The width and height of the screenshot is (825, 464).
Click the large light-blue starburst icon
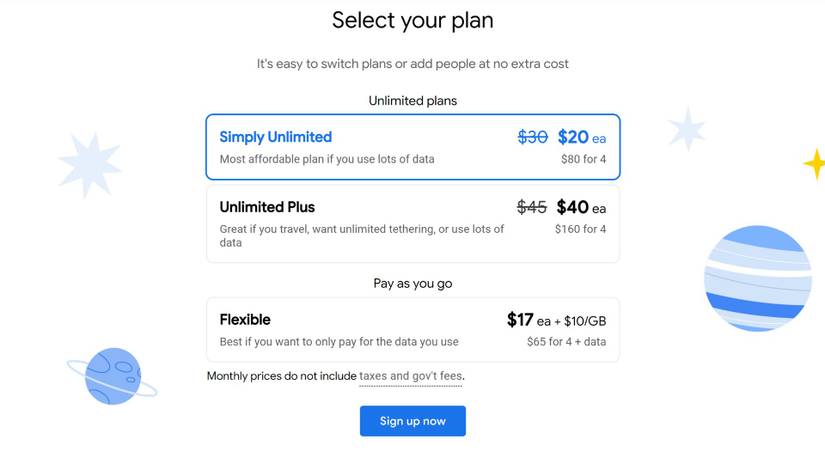tap(88, 164)
